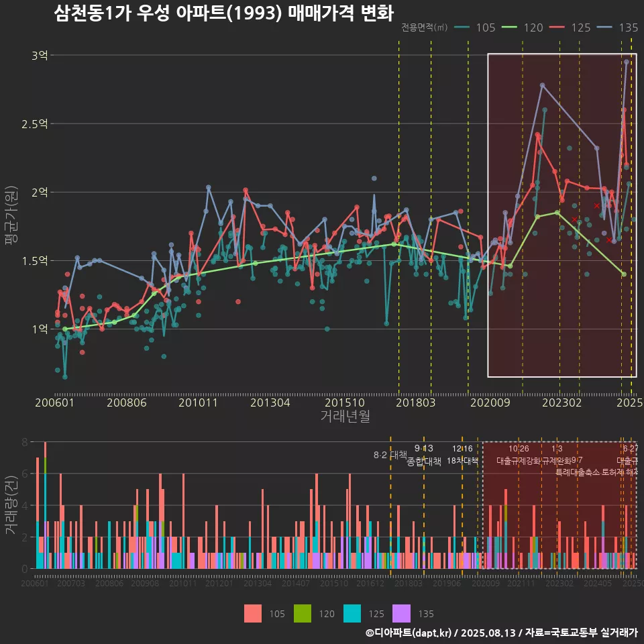
Task: Select the salmon 105 swatch in bottom legend
Action: pyautogui.click(x=253, y=614)
